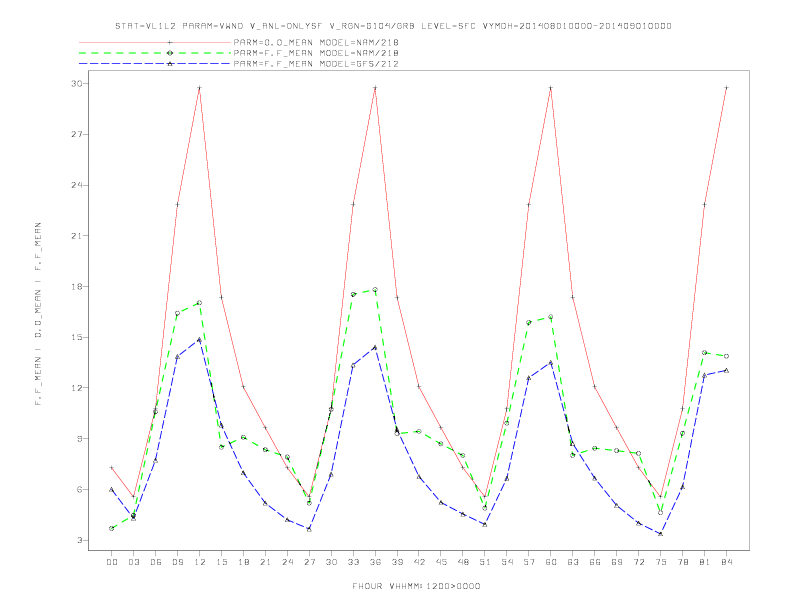Click y-axis tick label 21
Viewport: 792px width, 612px height.
pos(76,236)
